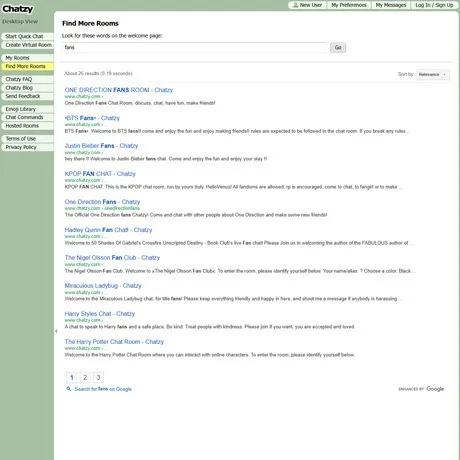
Task: Select Start Quick Chat in sidebar
Action: point(27,36)
